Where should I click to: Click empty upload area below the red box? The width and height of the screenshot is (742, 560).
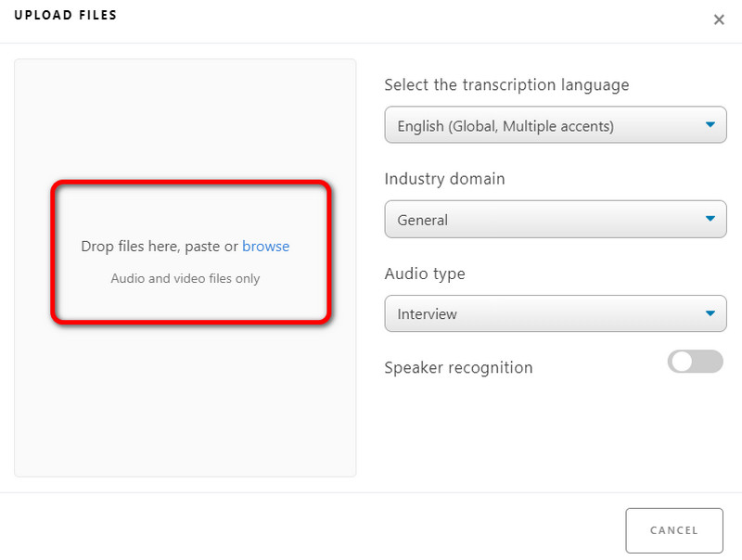[185, 399]
